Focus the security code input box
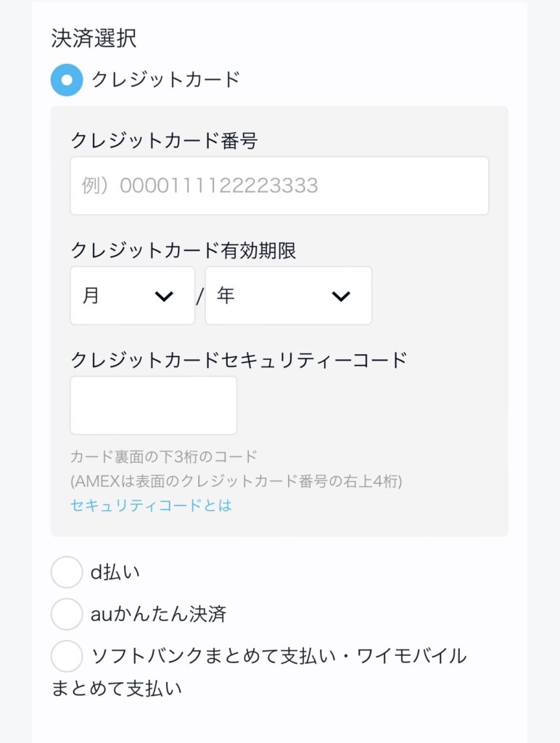560x743 pixels. click(x=154, y=406)
